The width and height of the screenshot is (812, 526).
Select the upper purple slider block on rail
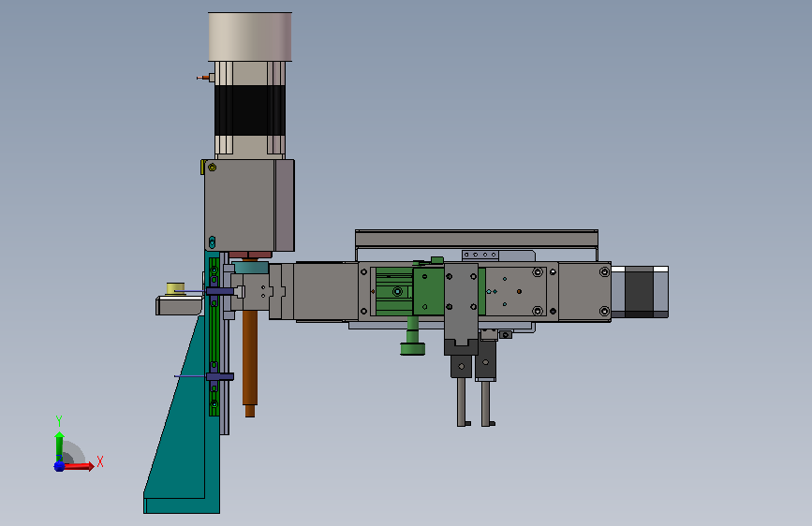click(x=220, y=291)
